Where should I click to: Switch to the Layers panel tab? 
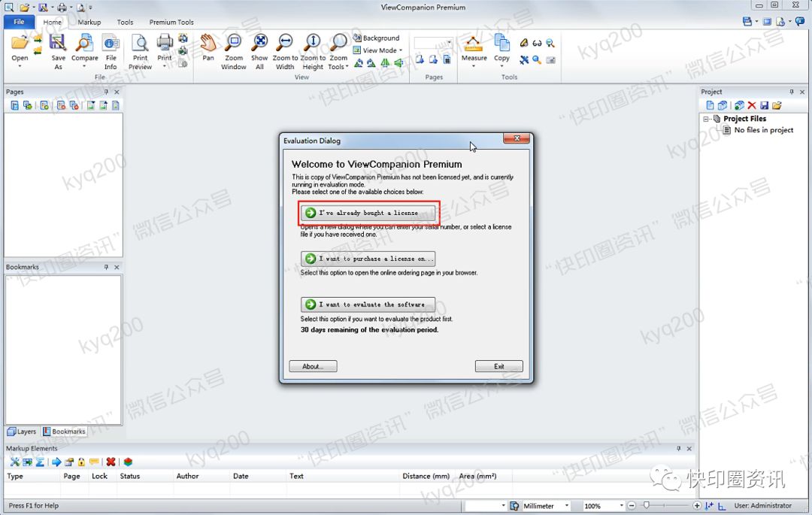coord(22,431)
